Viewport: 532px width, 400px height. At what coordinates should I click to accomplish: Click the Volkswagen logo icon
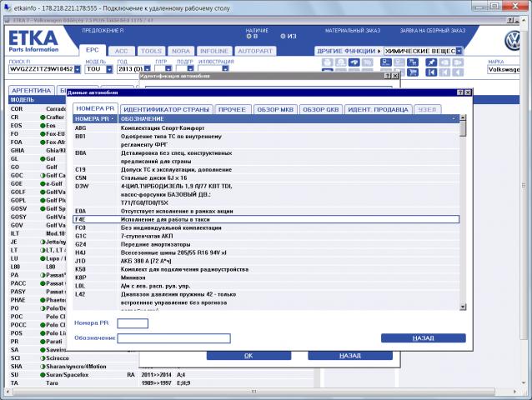point(512,41)
